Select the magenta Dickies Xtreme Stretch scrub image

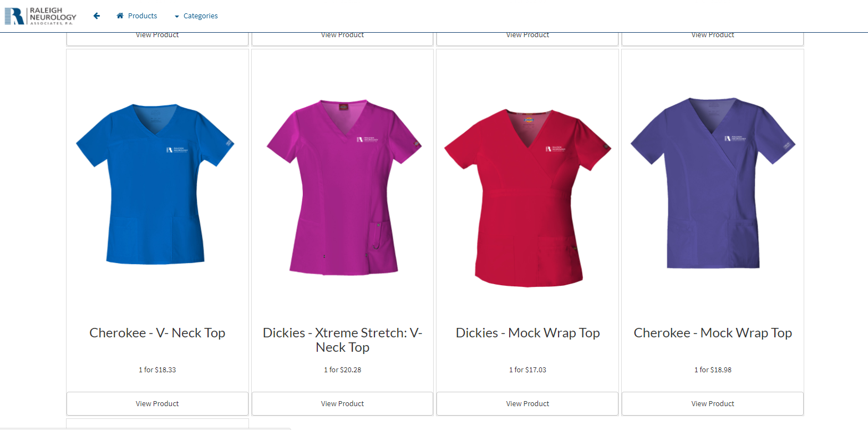(343, 187)
